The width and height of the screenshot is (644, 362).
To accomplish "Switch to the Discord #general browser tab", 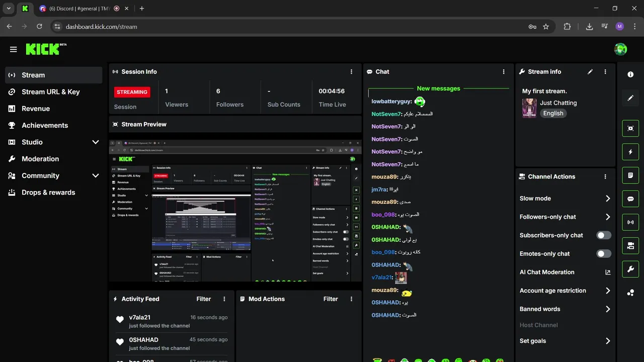I will tap(79, 9).
